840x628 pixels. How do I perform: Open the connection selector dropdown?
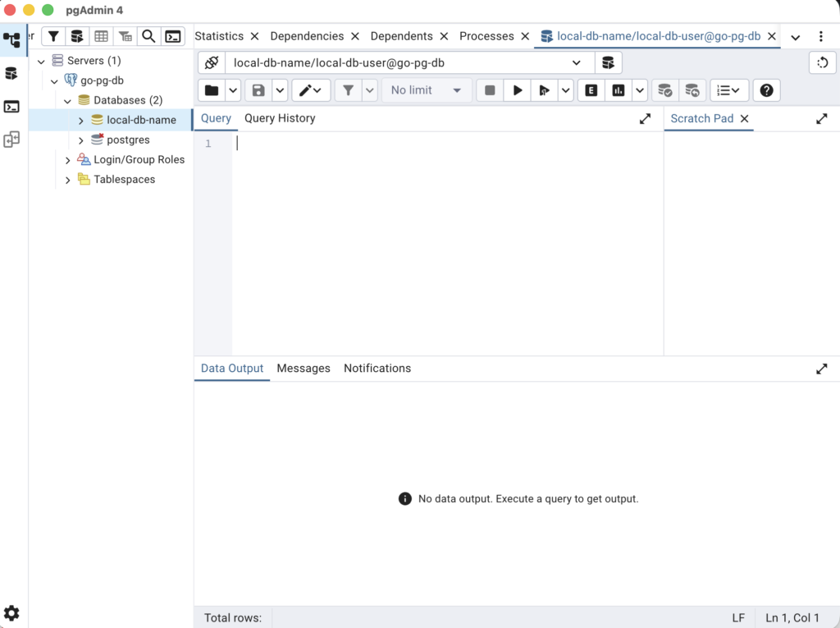pyautogui.click(x=576, y=62)
